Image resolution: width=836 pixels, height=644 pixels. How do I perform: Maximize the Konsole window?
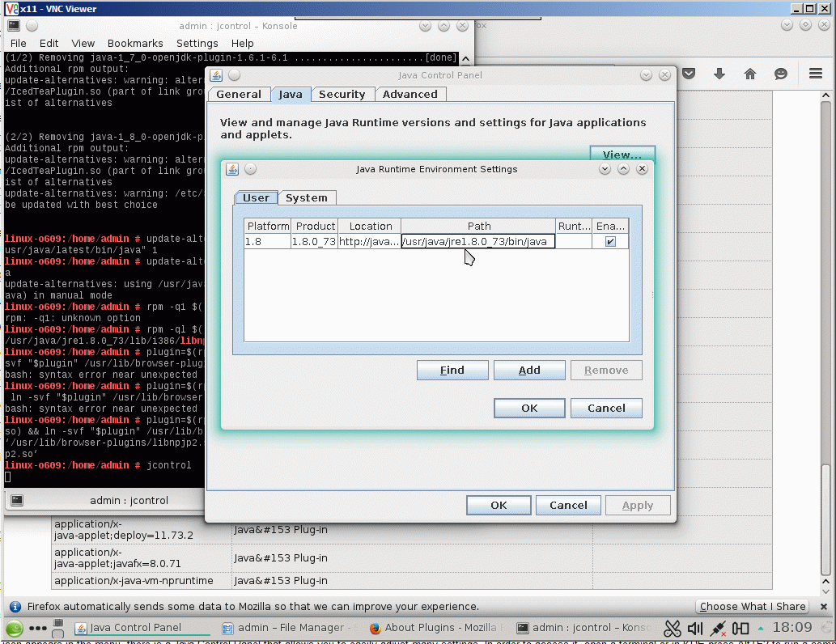coord(443,26)
